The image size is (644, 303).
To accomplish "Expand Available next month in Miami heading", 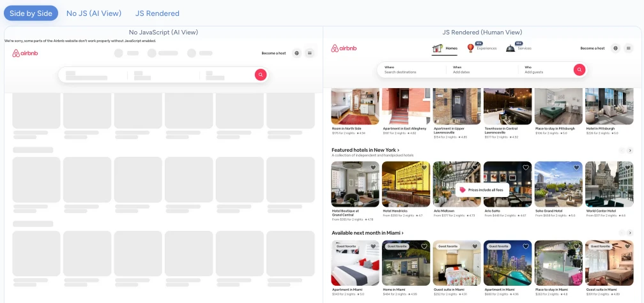I will click(x=367, y=233).
